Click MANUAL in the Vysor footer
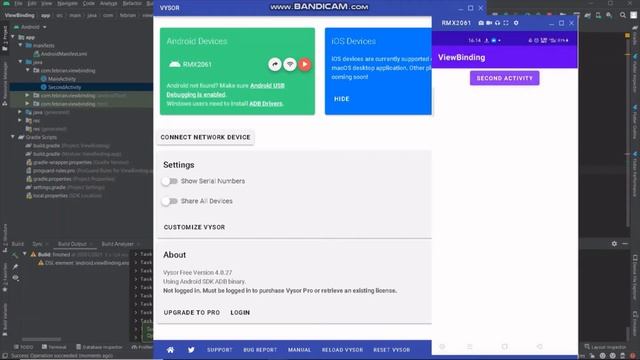The height and width of the screenshot is (360, 640). 299,350
